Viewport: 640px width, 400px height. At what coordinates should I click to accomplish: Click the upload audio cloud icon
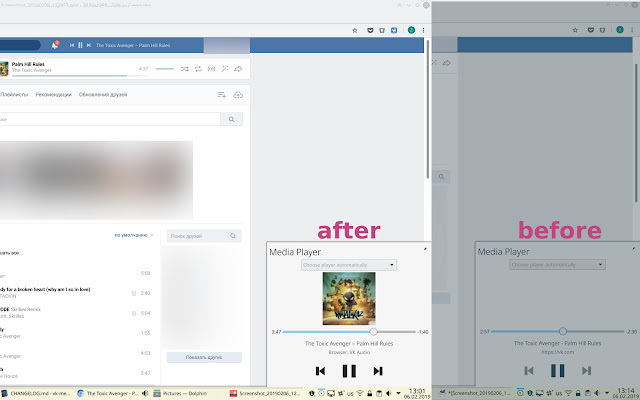(x=238, y=95)
